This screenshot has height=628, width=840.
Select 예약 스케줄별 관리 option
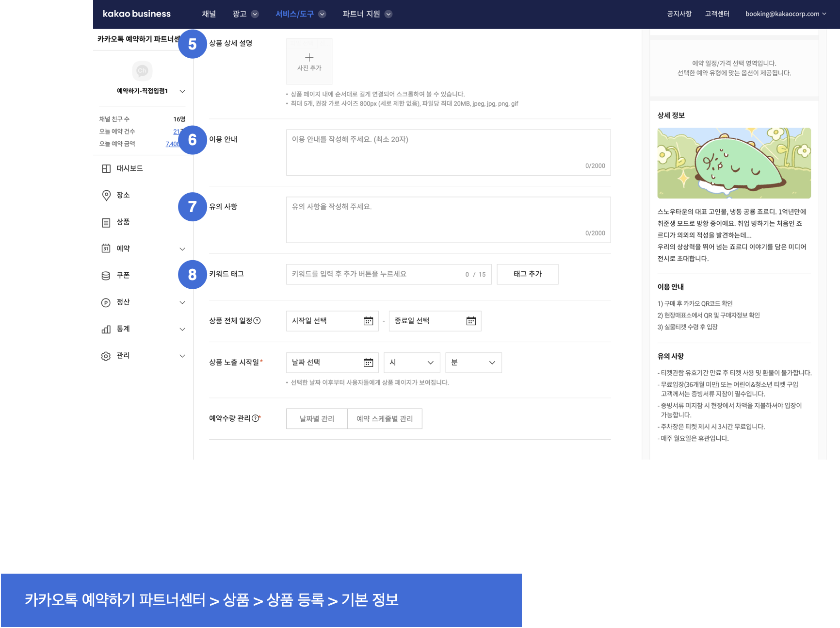(385, 419)
